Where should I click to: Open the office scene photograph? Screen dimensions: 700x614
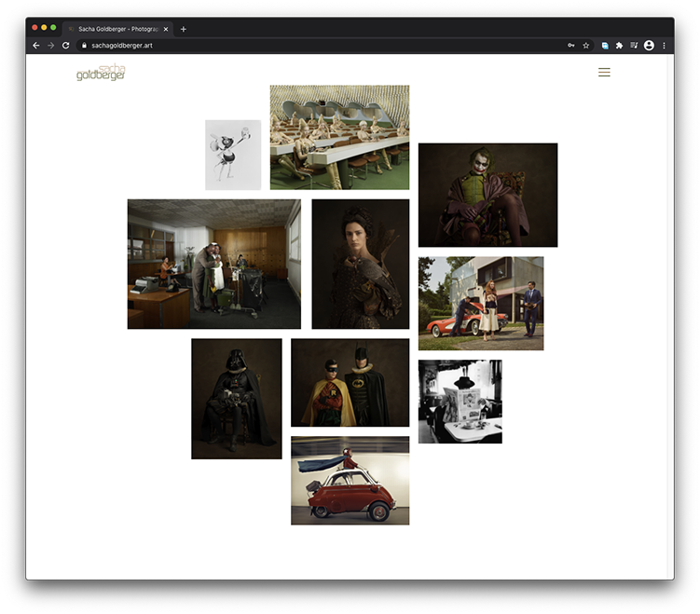tap(213, 264)
